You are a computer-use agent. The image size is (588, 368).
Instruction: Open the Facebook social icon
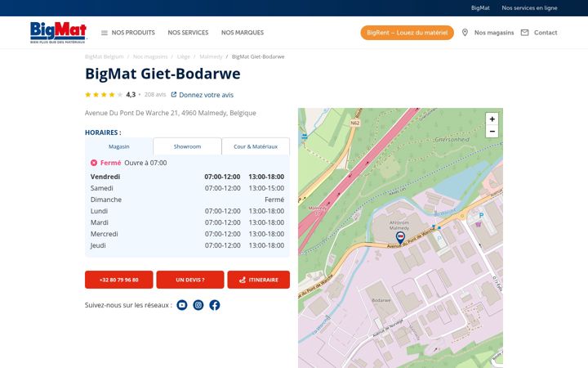[215, 305]
